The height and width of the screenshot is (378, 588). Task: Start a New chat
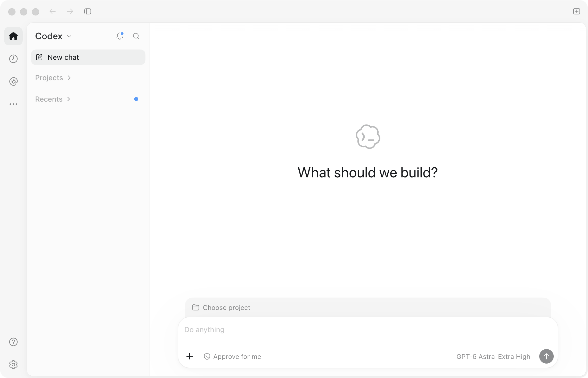click(88, 57)
